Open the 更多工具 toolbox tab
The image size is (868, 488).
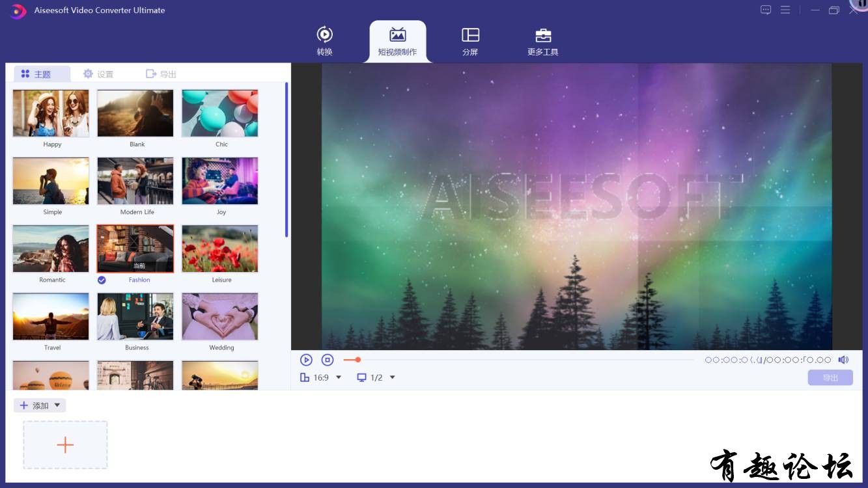(543, 41)
